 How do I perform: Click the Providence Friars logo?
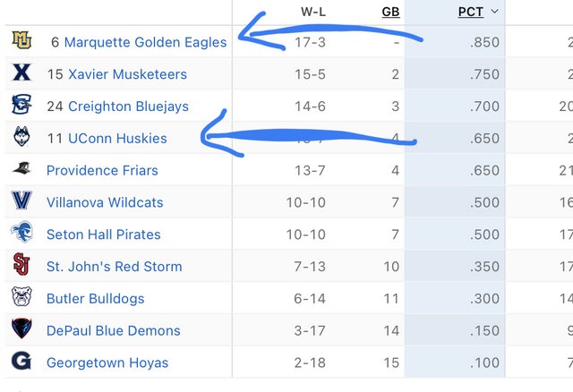(x=21, y=168)
